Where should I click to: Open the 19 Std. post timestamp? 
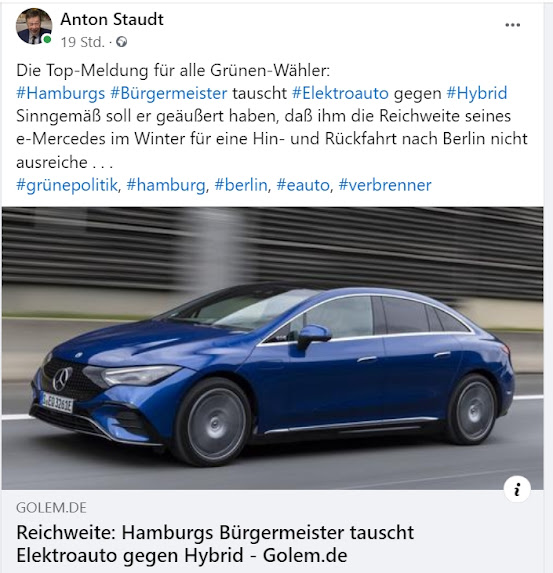[83, 42]
